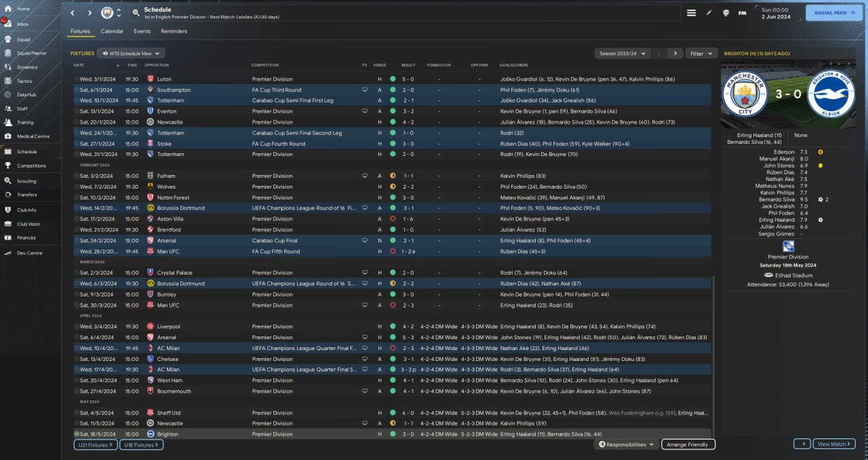Expand the Season 2023/24 dropdown
This screenshot has height=460, width=868.
pyautogui.click(x=621, y=53)
